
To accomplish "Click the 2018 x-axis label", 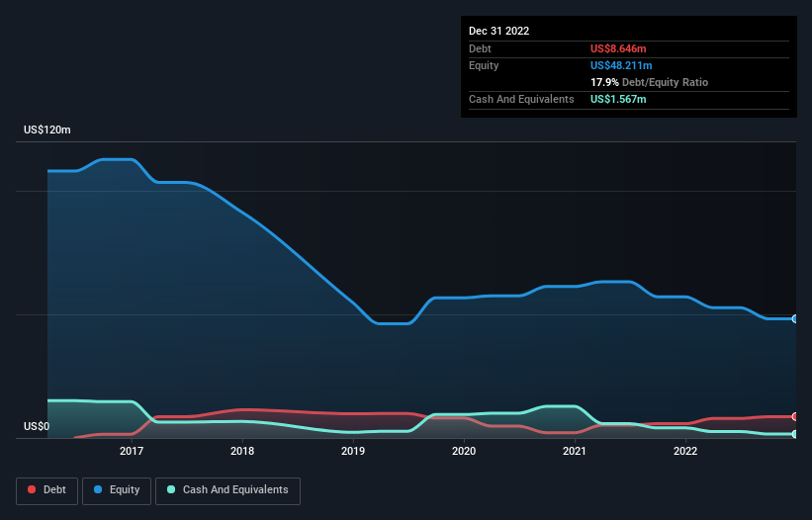I will 242,451.
